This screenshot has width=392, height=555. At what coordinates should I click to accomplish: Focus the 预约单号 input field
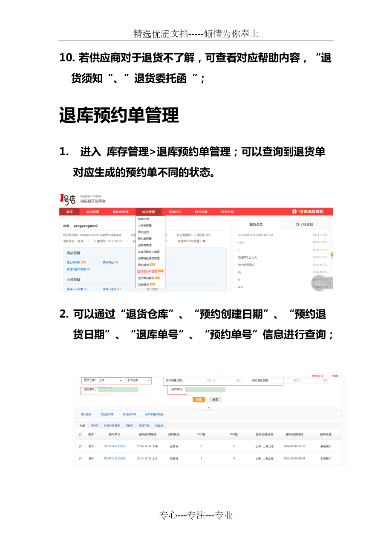[x=205, y=390]
